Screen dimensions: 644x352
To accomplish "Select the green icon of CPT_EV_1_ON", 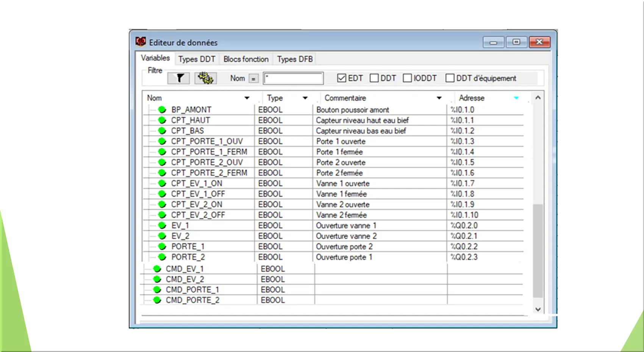I will [162, 183].
